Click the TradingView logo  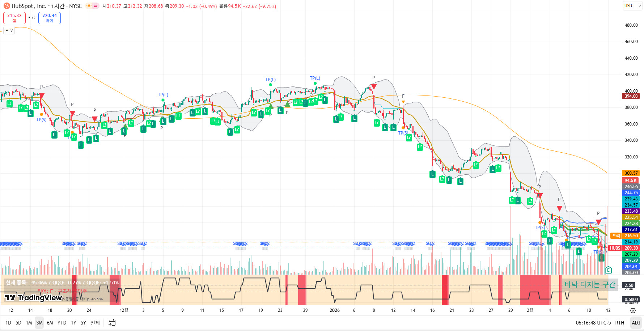(33, 298)
